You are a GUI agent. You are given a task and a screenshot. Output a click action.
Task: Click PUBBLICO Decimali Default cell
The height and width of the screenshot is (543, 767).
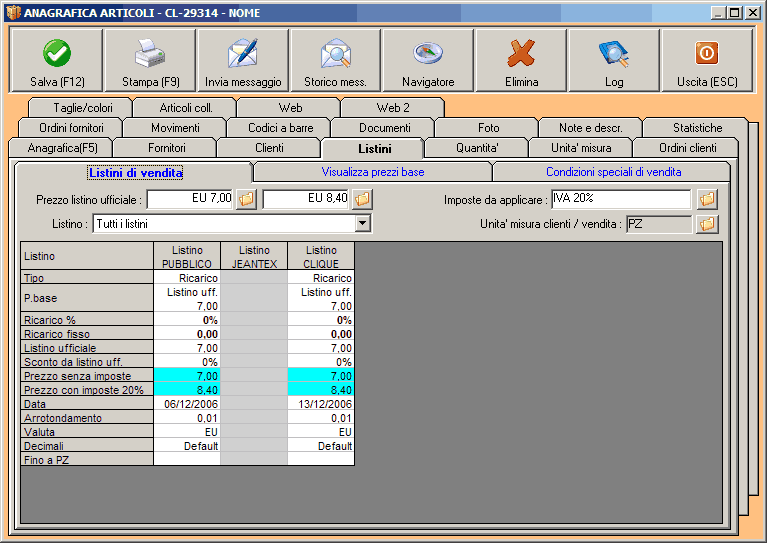[187, 446]
